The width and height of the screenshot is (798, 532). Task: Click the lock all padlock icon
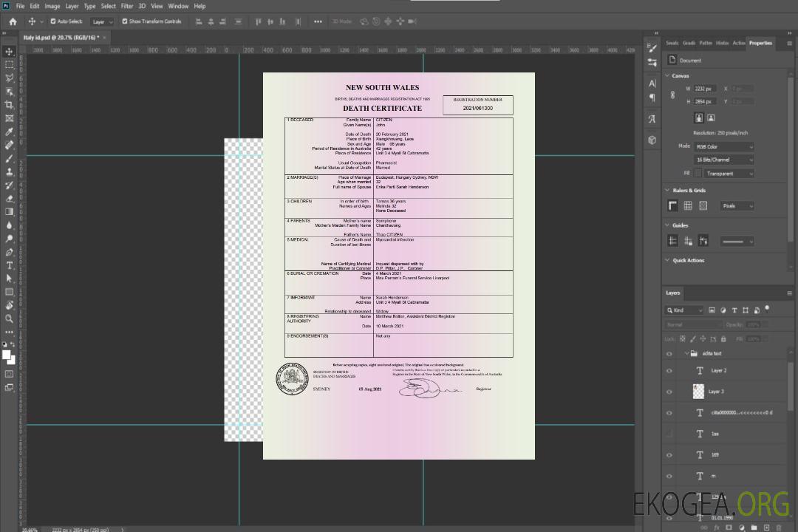point(723,339)
